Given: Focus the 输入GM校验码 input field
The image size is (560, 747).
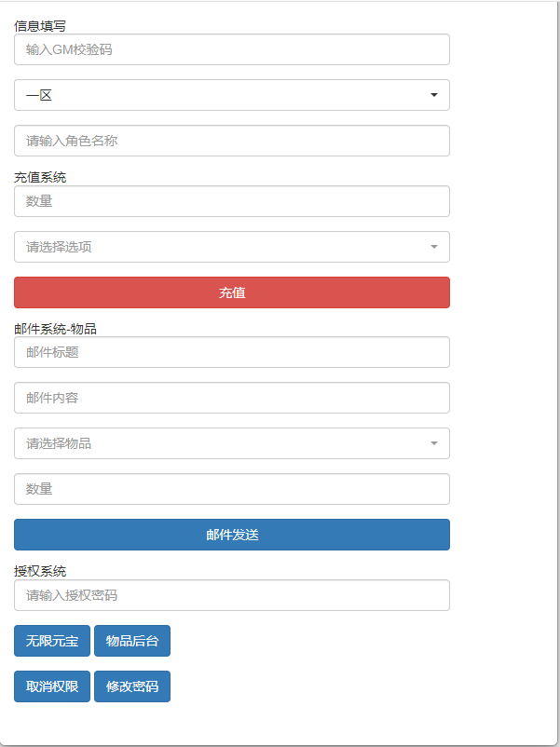Looking at the screenshot, I should pos(231,49).
